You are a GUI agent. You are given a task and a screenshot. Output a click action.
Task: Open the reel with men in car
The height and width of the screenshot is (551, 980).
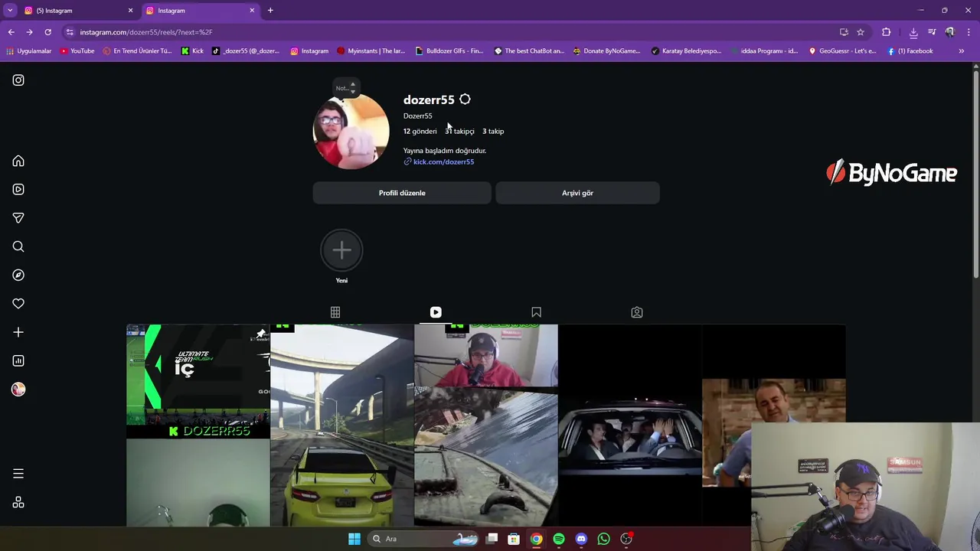(x=630, y=425)
